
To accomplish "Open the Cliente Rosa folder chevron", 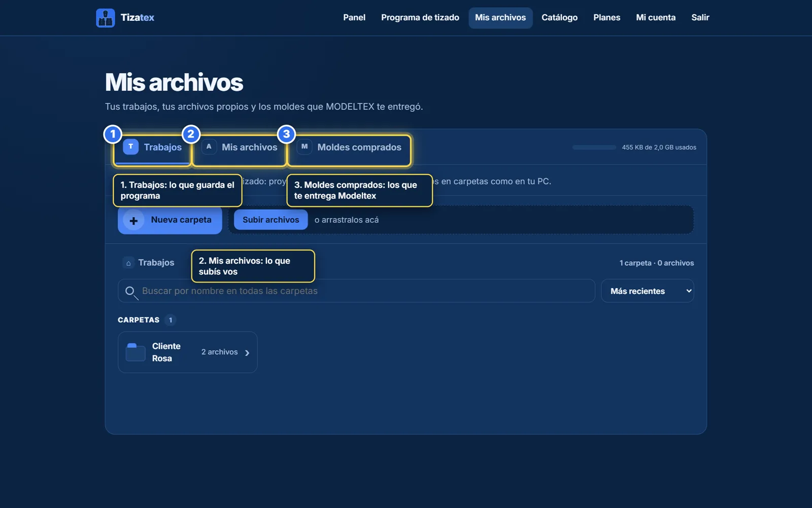I will click(x=247, y=353).
